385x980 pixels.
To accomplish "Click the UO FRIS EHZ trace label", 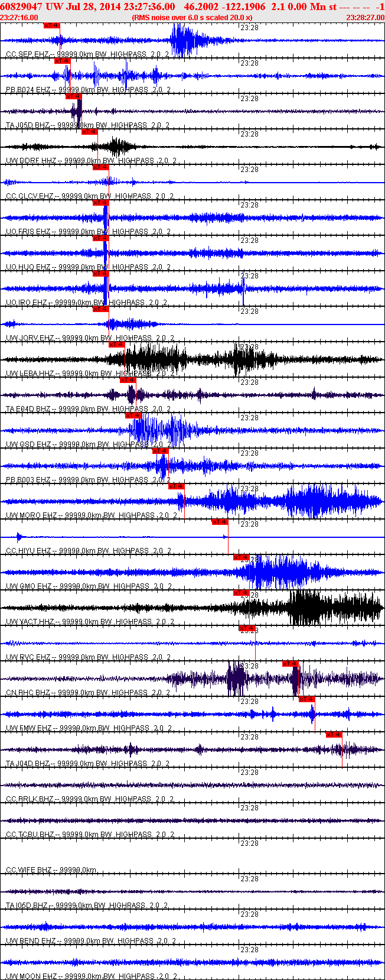I will (88, 232).
